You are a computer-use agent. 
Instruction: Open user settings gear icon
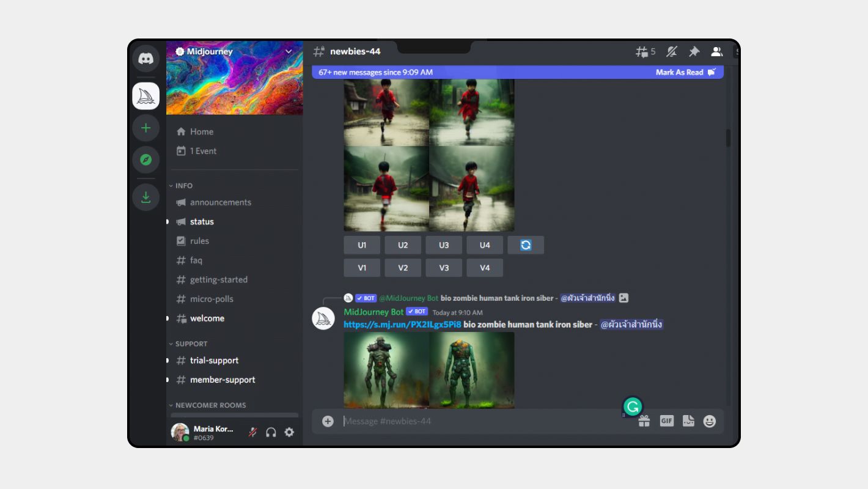(x=289, y=432)
